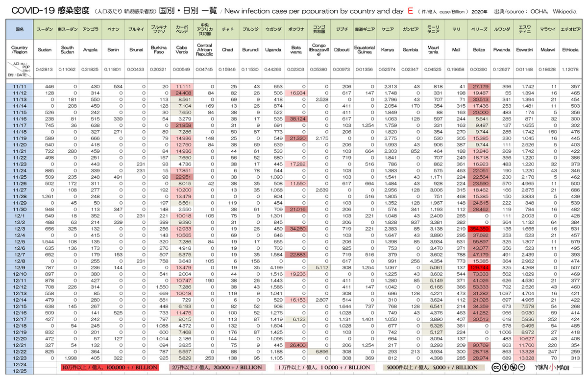Select Uganda cell 4,199 on 12/9
The height and width of the screenshot is (378, 588).
click(x=272, y=267)
